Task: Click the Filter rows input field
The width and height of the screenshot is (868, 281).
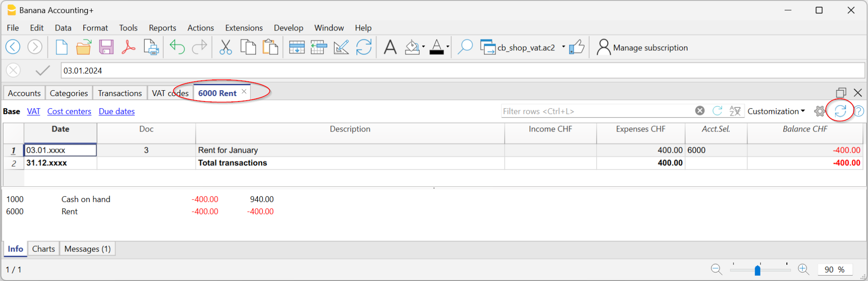Action: (596, 111)
